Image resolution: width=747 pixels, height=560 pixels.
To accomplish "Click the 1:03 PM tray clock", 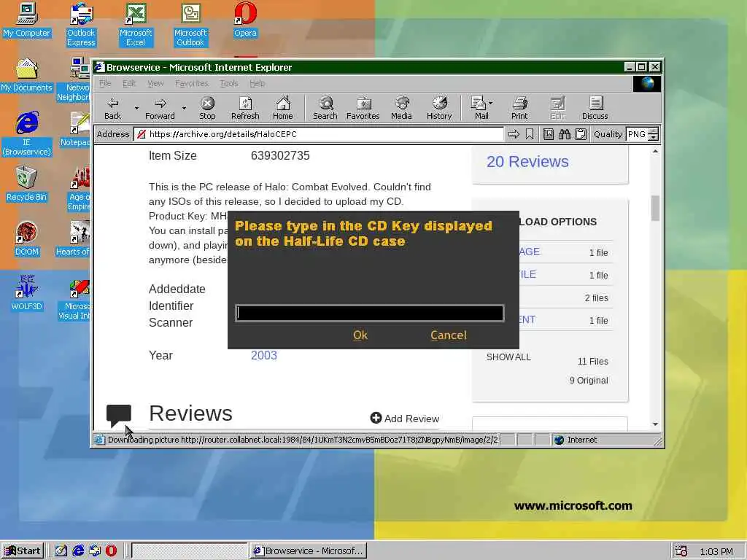I will pyautogui.click(x=716, y=551).
